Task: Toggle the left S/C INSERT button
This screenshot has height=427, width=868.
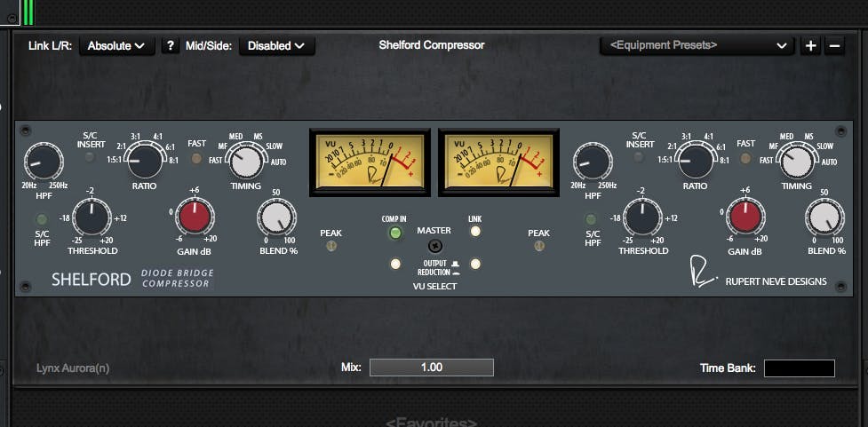Action: coord(89,158)
